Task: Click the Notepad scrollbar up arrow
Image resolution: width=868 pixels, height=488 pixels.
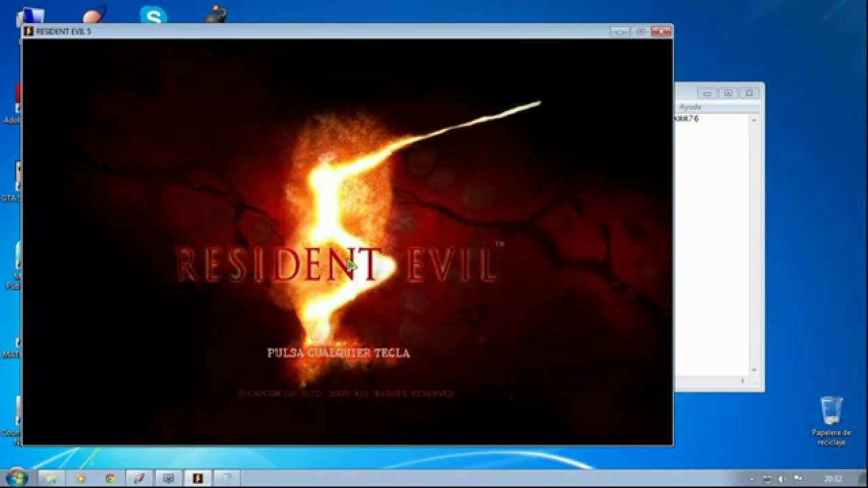Action: pos(753,119)
